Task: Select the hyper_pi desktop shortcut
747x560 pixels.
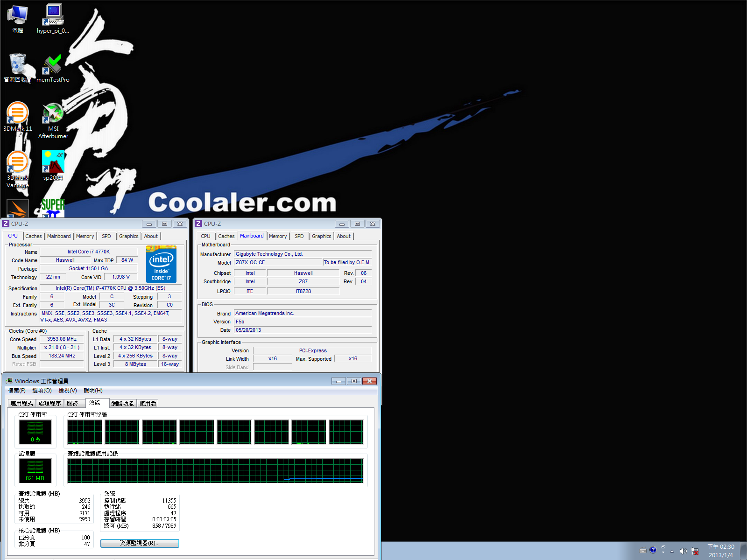Action: [x=53, y=19]
